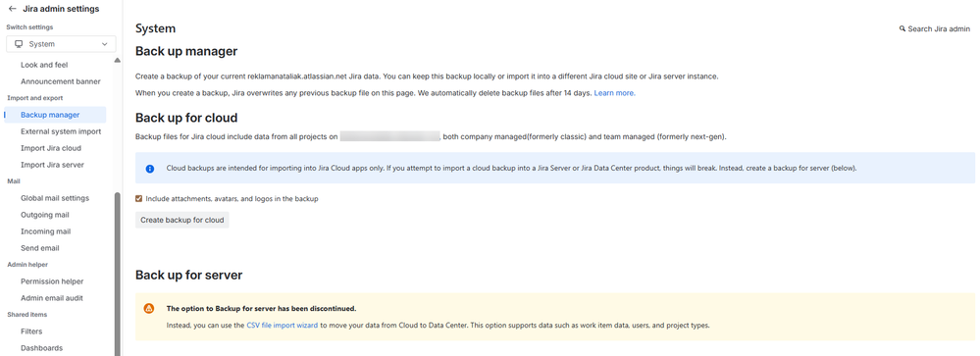Go back using the arrow beside Jira admin settings

tap(13, 9)
